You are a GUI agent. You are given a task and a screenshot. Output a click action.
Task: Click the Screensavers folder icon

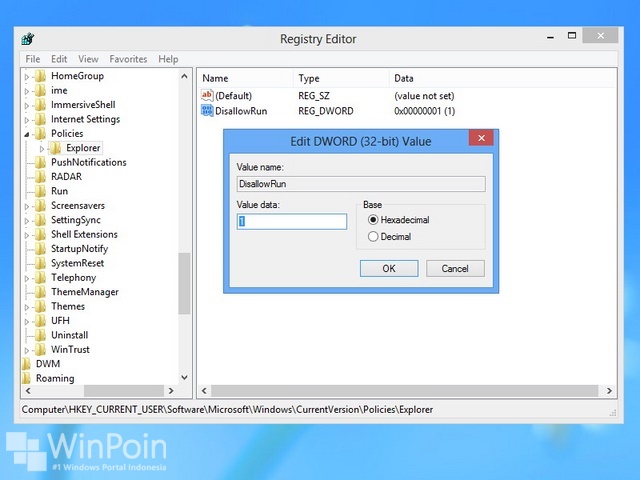(40, 205)
